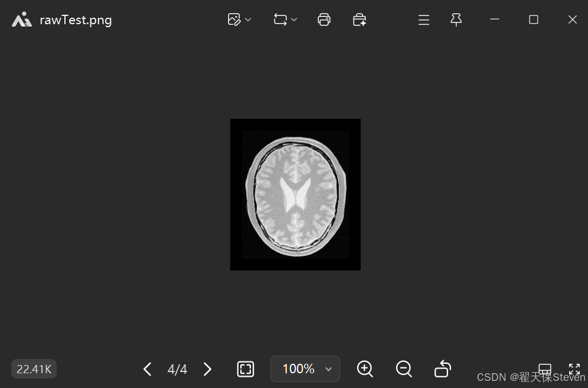Open the hamburger main menu
The image size is (588, 388).
point(424,20)
